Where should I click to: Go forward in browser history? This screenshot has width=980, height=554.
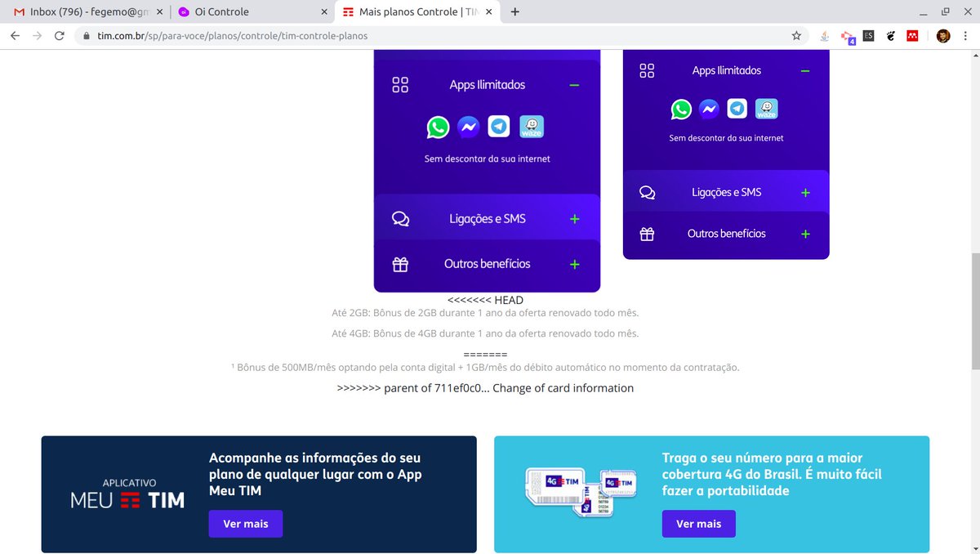click(37, 36)
